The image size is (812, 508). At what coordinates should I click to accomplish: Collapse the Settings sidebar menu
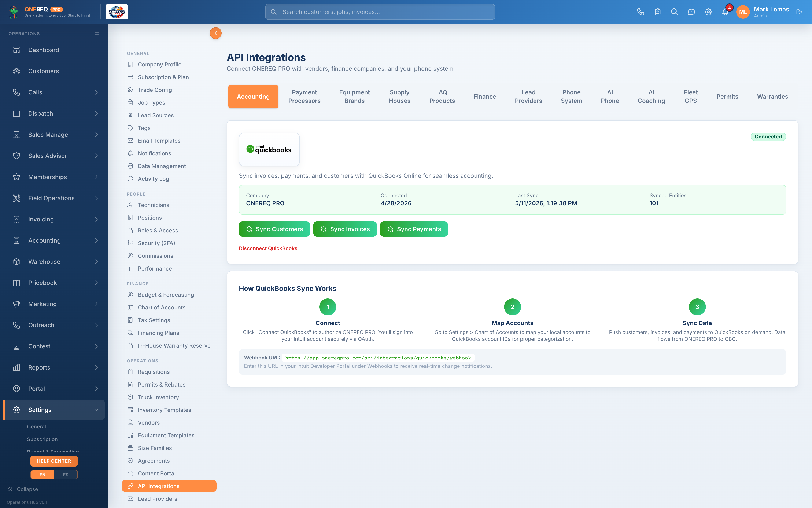(x=54, y=410)
